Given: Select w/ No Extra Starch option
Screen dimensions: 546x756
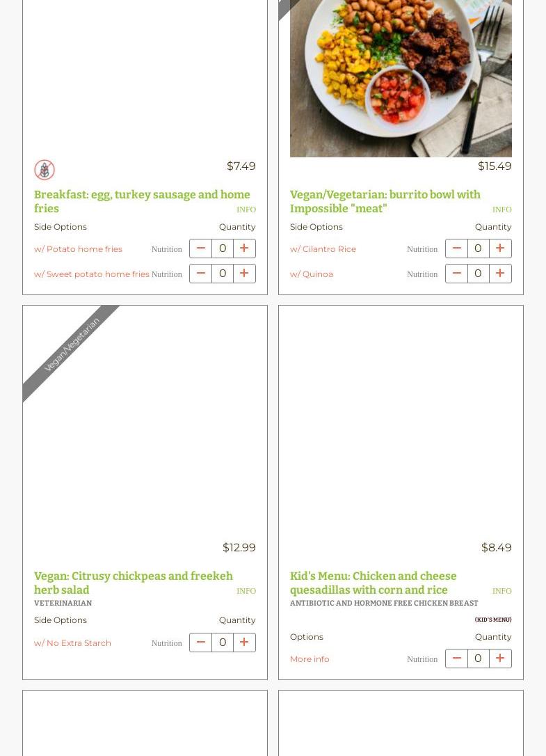Looking at the screenshot, I should tap(72, 643).
